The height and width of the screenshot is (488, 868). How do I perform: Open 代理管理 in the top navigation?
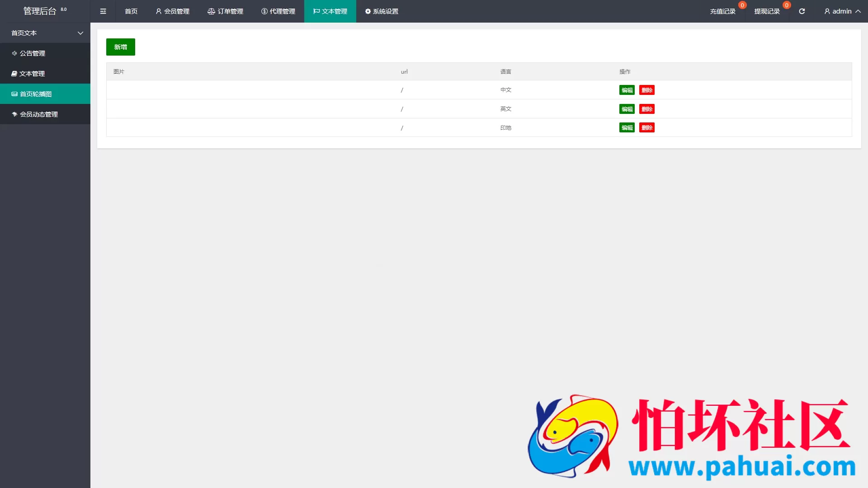click(278, 11)
